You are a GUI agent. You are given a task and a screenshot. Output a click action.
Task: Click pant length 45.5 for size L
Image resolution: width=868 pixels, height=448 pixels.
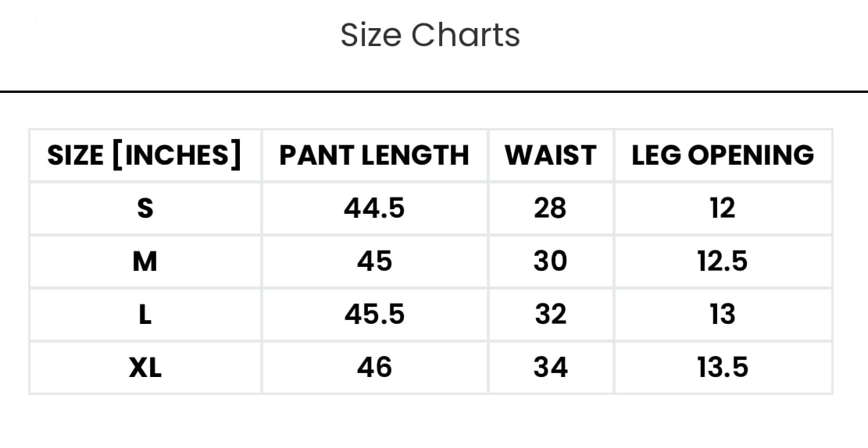pos(374,315)
